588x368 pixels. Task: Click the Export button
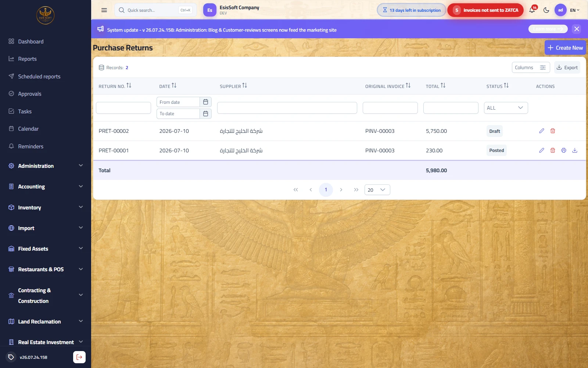[567, 67]
